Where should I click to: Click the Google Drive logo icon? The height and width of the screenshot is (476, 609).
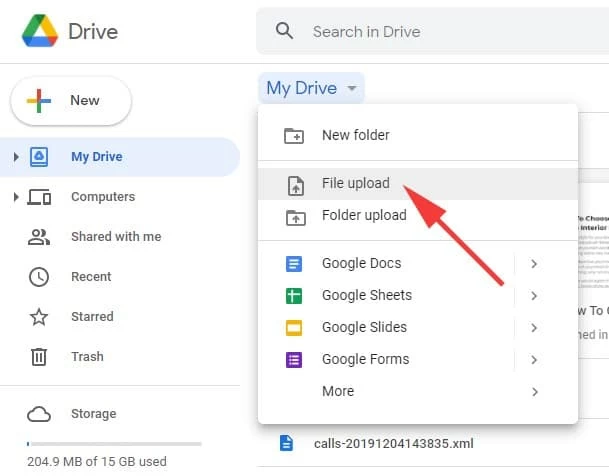click(40, 32)
